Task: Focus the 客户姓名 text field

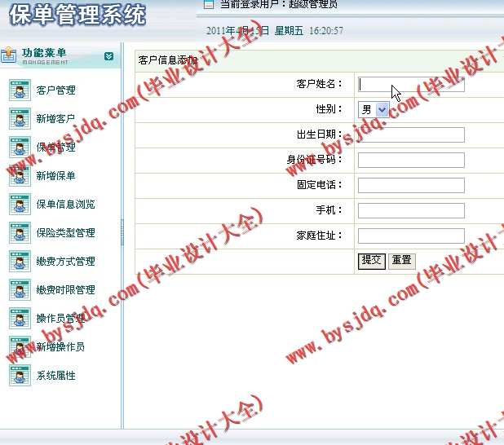Action: coord(411,84)
